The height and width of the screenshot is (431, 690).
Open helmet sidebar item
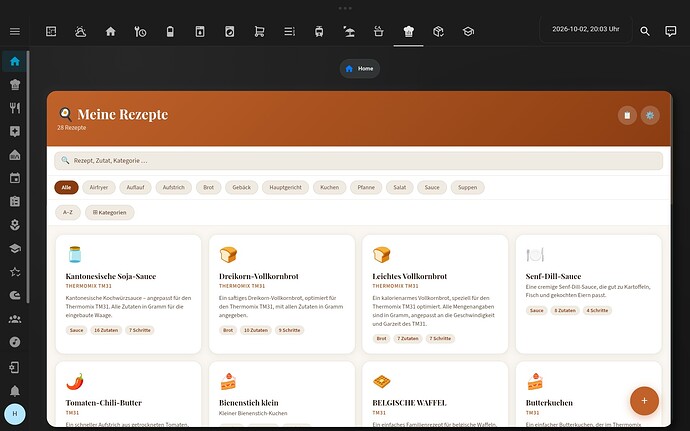tap(15, 295)
